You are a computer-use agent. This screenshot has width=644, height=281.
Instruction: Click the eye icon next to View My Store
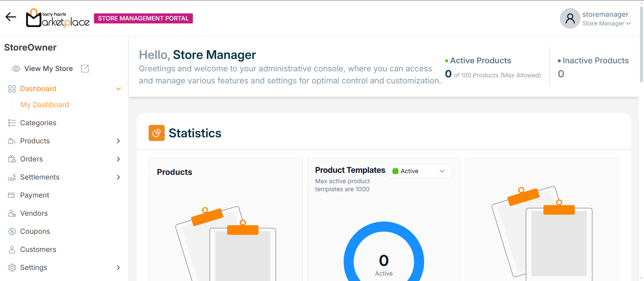[16, 69]
